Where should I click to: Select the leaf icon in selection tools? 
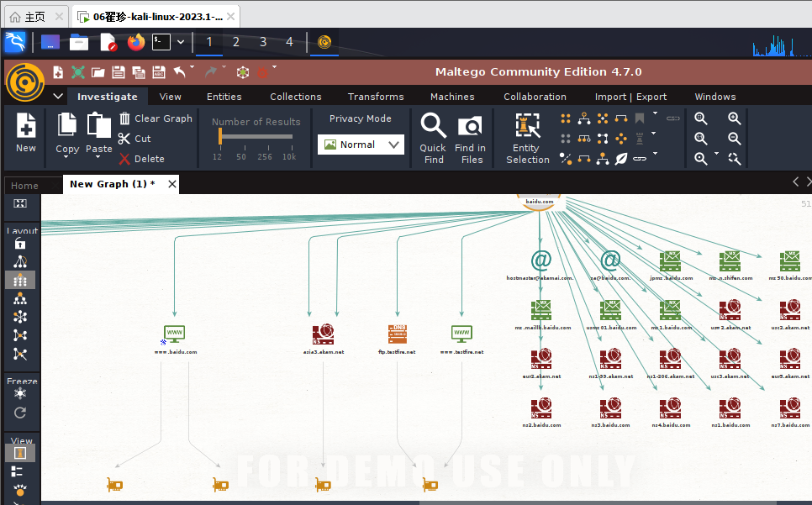621,159
